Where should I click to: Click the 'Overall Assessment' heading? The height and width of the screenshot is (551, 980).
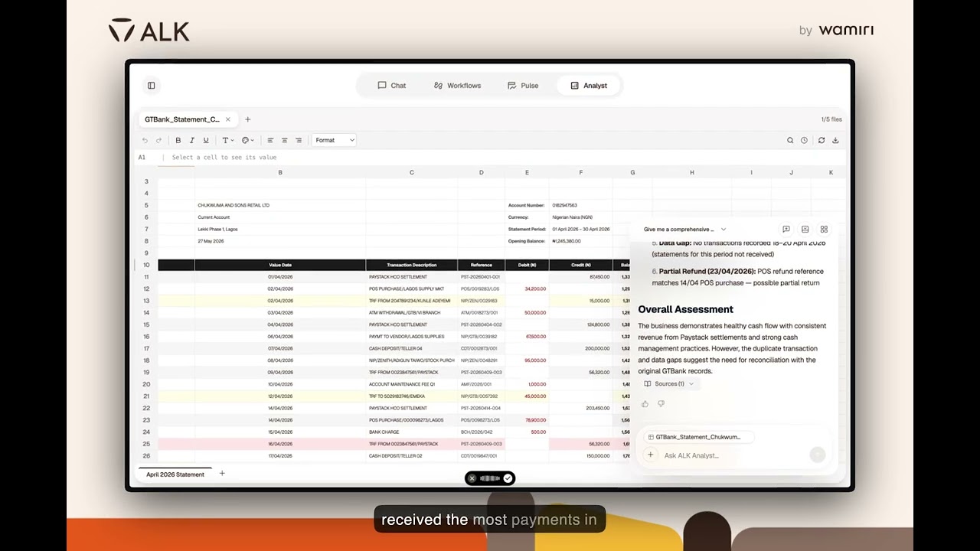click(686, 309)
